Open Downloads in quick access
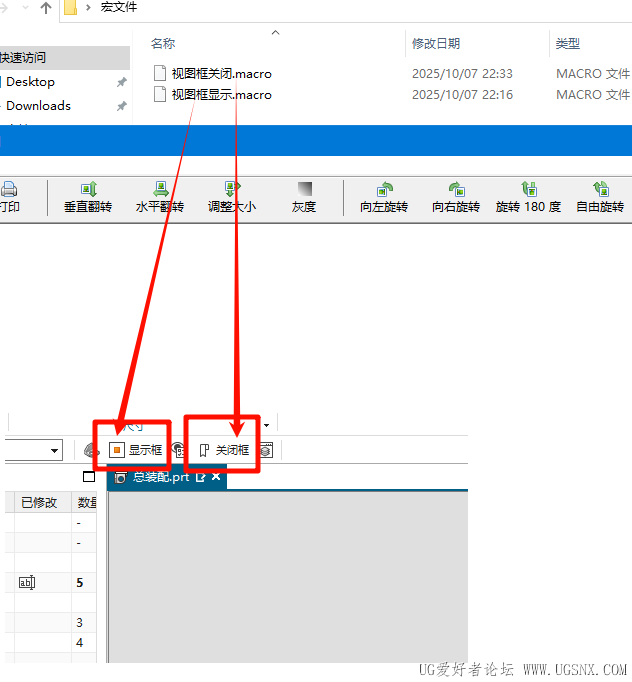The image size is (632, 682). click(x=38, y=105)
